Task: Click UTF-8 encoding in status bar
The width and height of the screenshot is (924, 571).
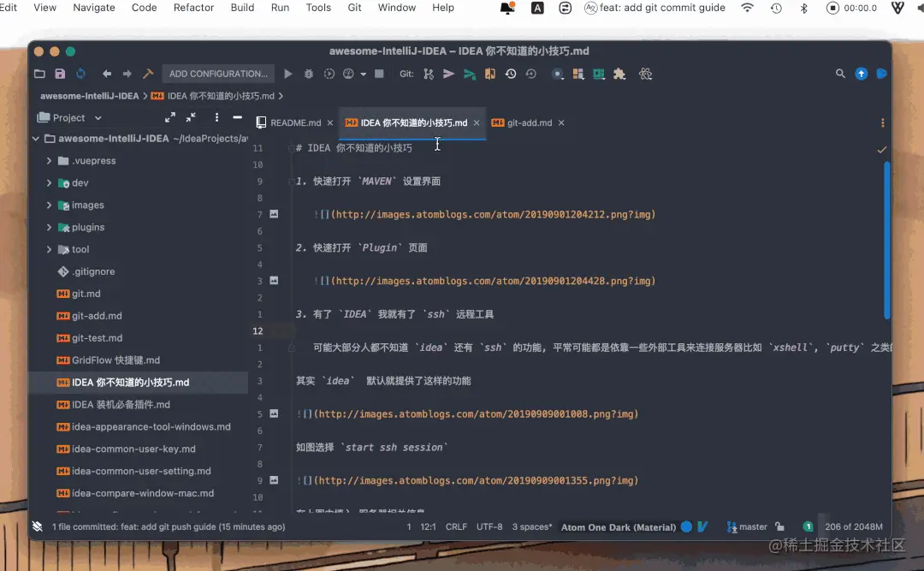Action: [489, 526]
